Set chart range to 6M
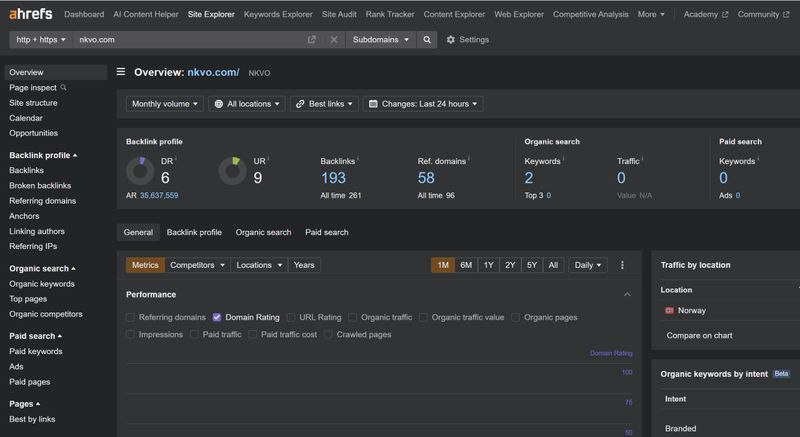800x437 pixels. coord(466,265)
